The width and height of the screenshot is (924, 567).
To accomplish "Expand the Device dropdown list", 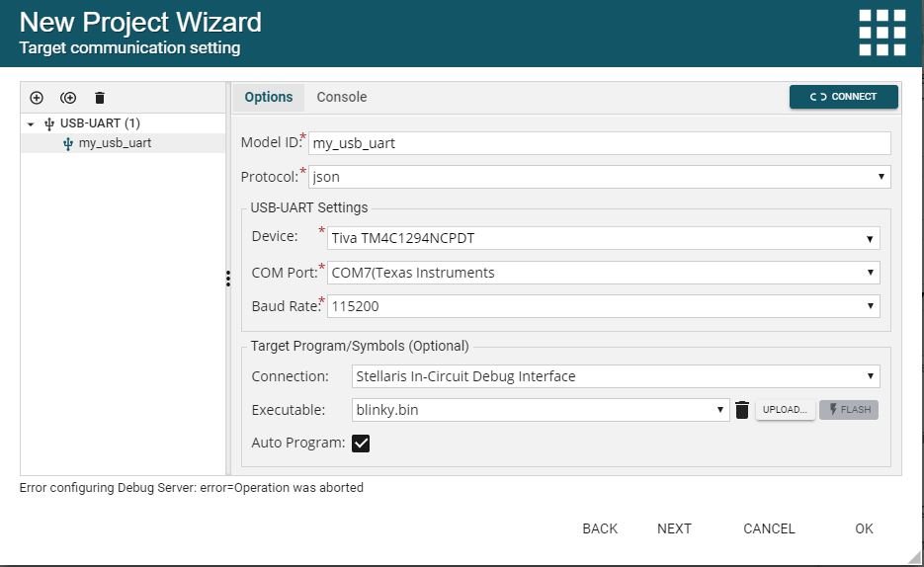I will click(x=604, y=238).
